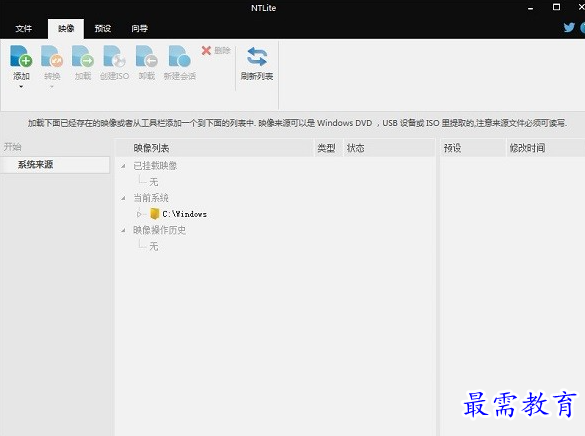Expand the C:\Windows tree node
The width and height of the screenshot is (585, 436).
pyautogui.click(x=139, y=214)
